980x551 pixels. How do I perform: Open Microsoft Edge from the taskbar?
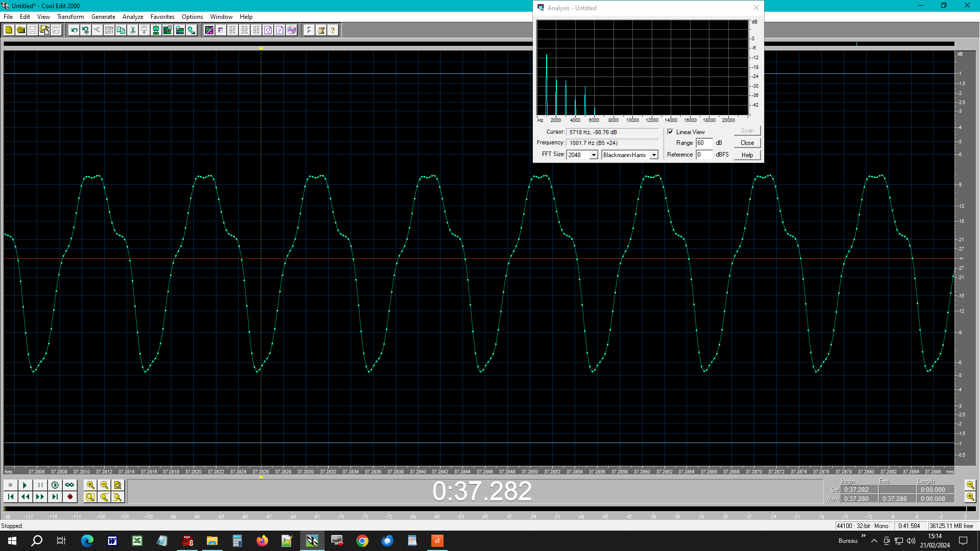tap(87, 541)
